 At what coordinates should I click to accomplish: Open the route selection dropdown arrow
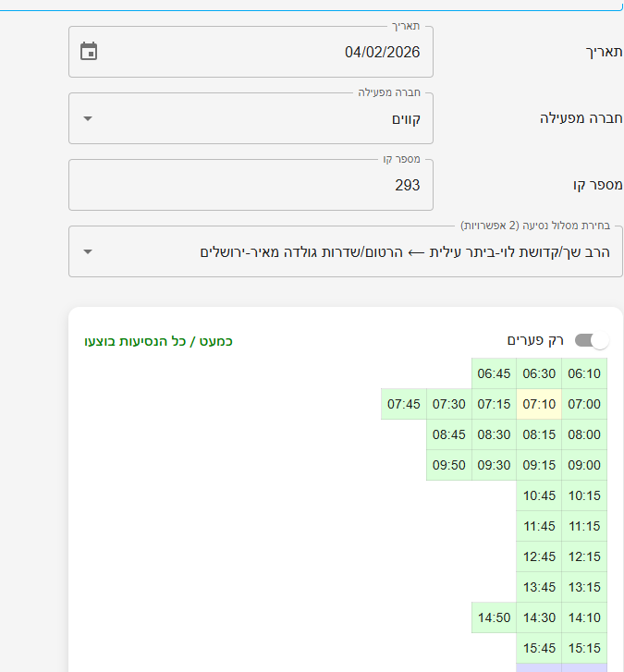point(88,251)
